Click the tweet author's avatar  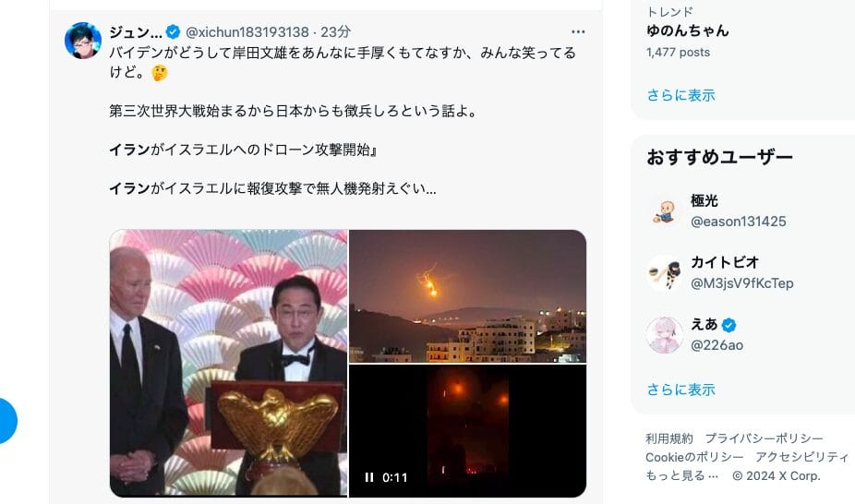click(83, 41)
